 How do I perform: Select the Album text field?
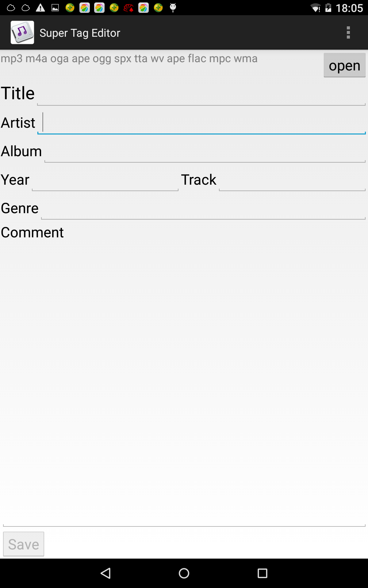coord(205,151)
